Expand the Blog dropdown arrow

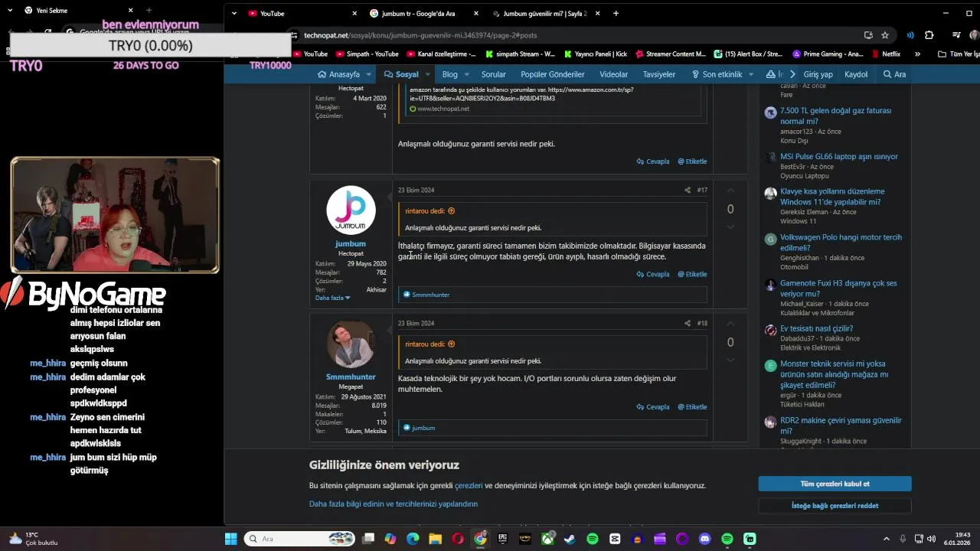pos(466,74)
